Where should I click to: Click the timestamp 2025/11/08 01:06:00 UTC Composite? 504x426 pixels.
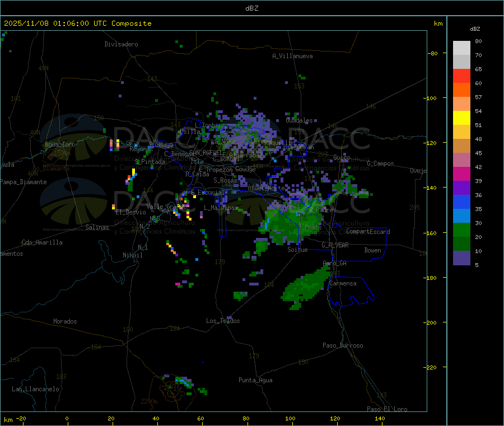point(77,24)
